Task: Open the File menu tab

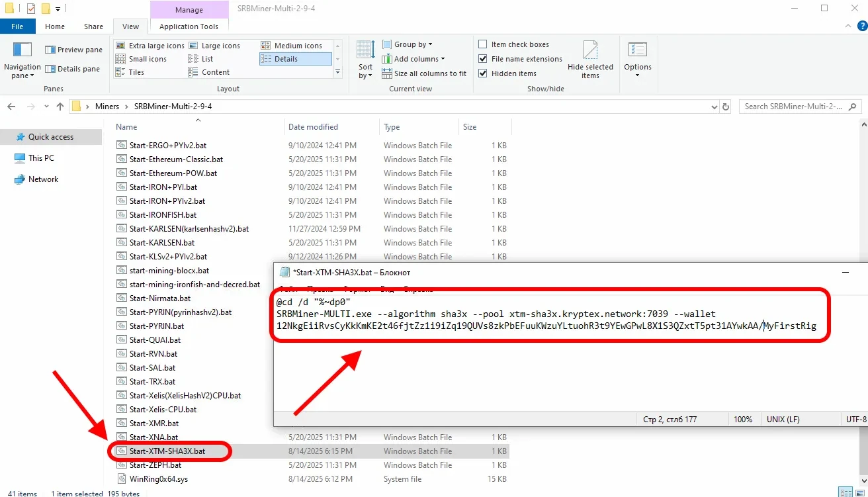Action: click(18, 26)
